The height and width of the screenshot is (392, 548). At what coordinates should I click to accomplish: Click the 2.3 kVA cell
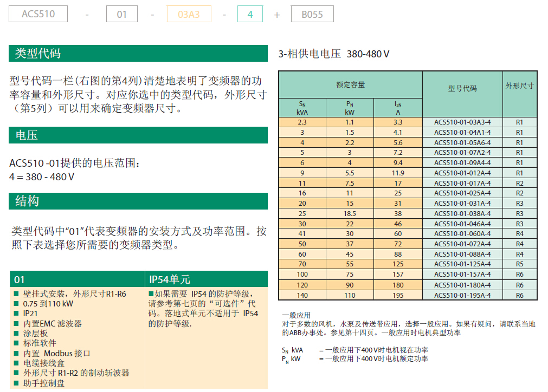tap(302, 122)
